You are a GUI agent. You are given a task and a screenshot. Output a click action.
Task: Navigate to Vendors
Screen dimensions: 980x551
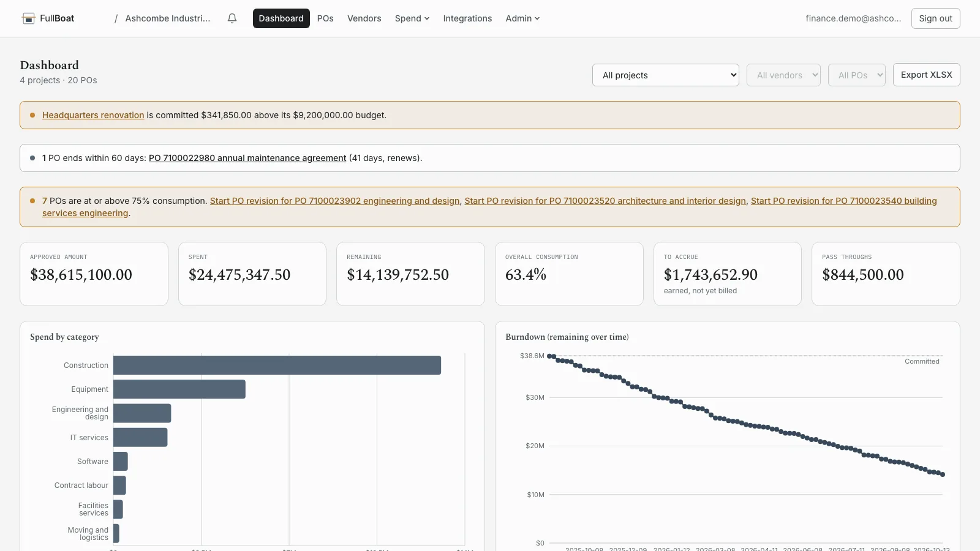point(364,18)
